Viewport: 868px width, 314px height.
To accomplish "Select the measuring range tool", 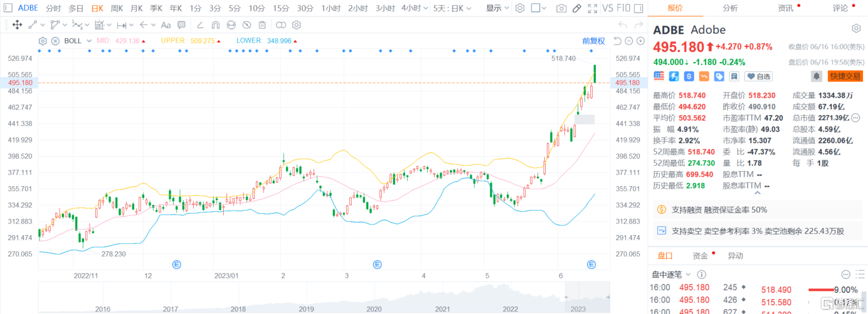I will [x=122, y=25].
